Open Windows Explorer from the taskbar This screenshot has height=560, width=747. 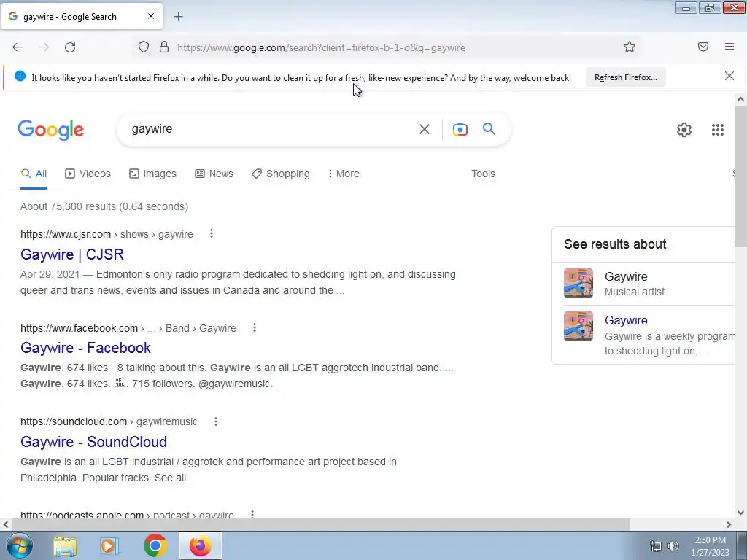click(x=65, y=545)
